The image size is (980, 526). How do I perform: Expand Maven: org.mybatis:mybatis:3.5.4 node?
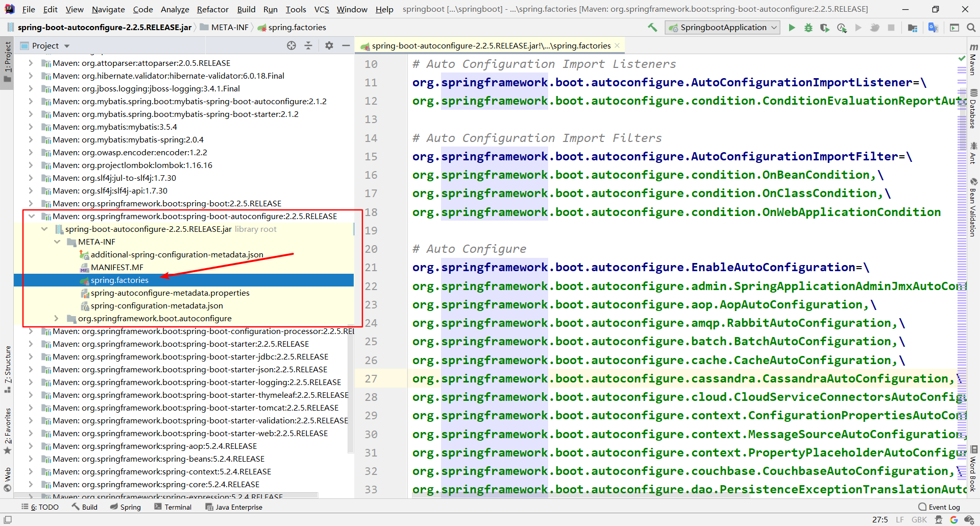point(31,127)
